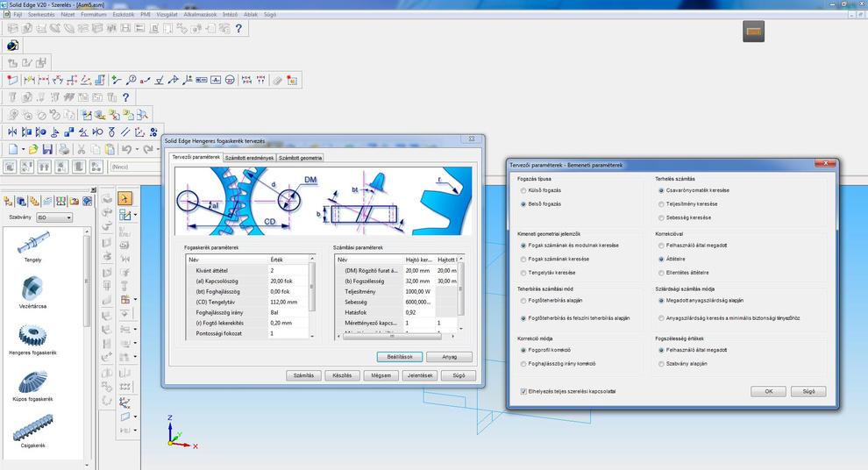The width and height of the screenshot is (868, 470).
Task: Select Fogtőteherbírás alapján radio option
Action: tap(523, 301)
